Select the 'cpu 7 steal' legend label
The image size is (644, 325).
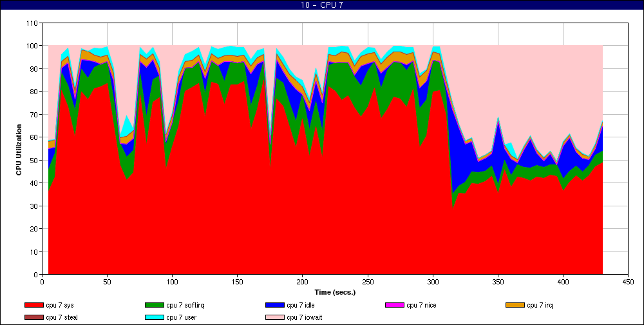click(62, 318)
